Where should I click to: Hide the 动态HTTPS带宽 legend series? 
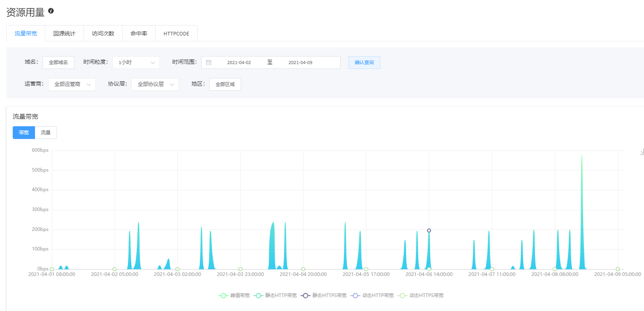coord(421,295)
